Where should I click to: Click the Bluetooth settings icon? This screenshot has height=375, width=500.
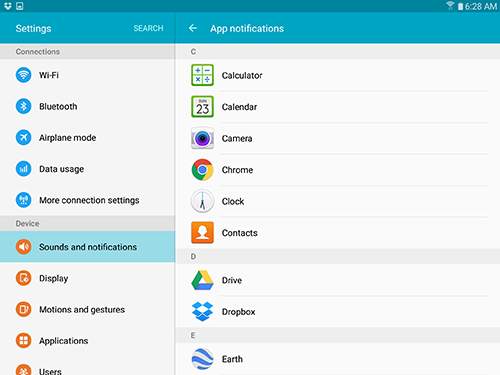click(23, 106)
